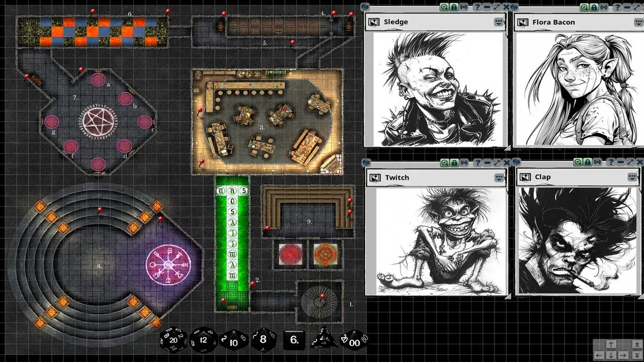Image resolution: width=644 pixels, height=362 pixels.
Task: Close the Sledge image window
Action: click(x=506, y=7)
